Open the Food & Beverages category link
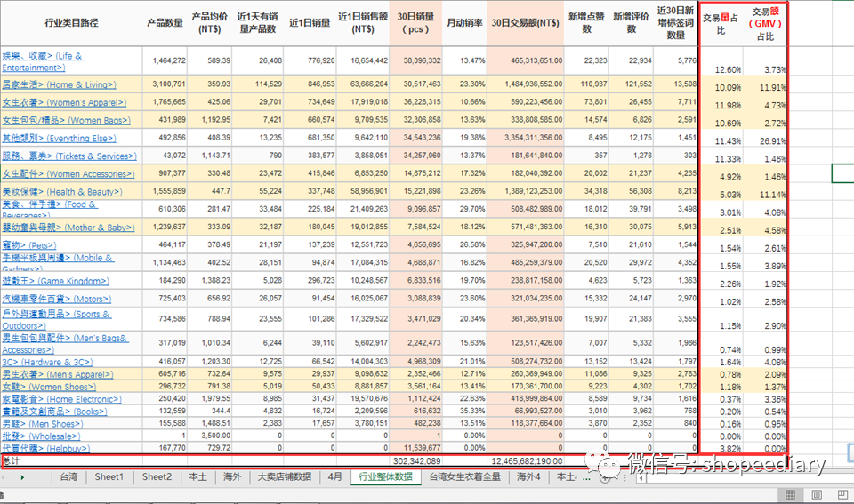Image resolution: width=854 pixels, height=504 pixels. coord(50,209)
